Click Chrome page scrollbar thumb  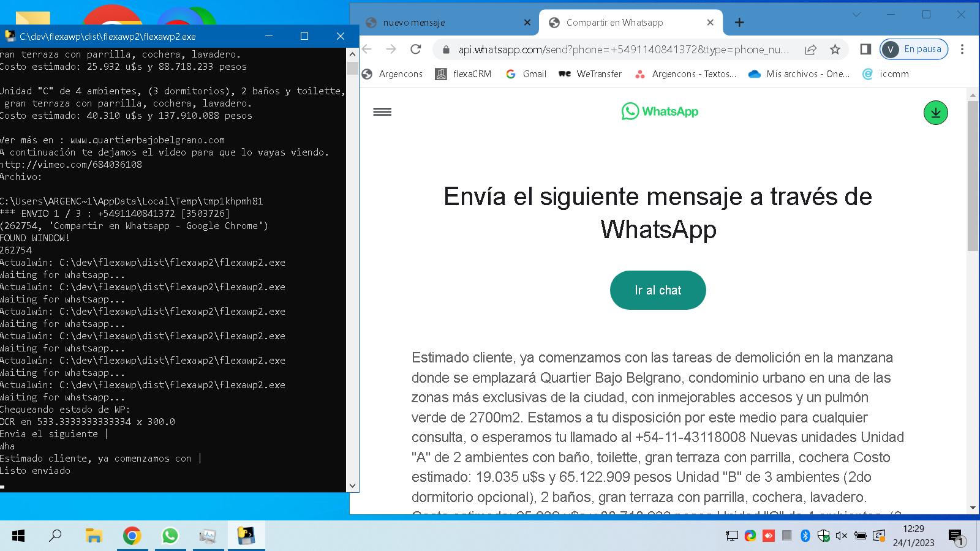click(973, 176)
